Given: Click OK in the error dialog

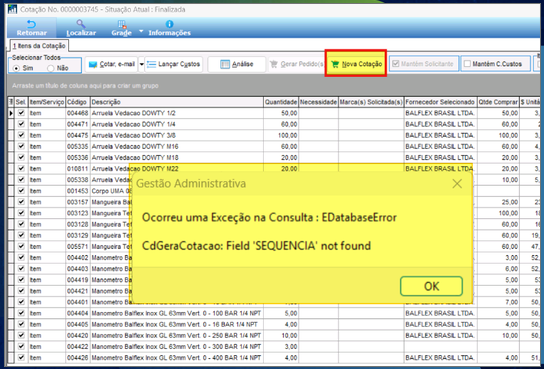Looking at the screenshot, I should tap(431, 286).
